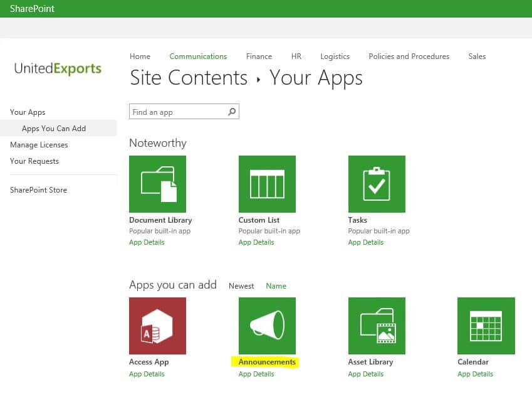Open App Details for Document Library
Viewport: 532px width, 399px height.
click(x=147, y=242)
